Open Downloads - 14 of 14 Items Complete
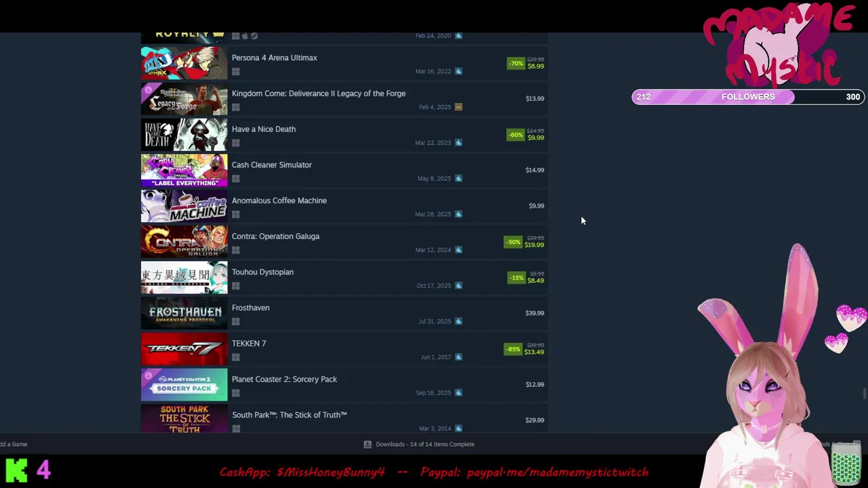Image resolution: width=868 pixels, height=488 pixels. (x=425, y=444)
